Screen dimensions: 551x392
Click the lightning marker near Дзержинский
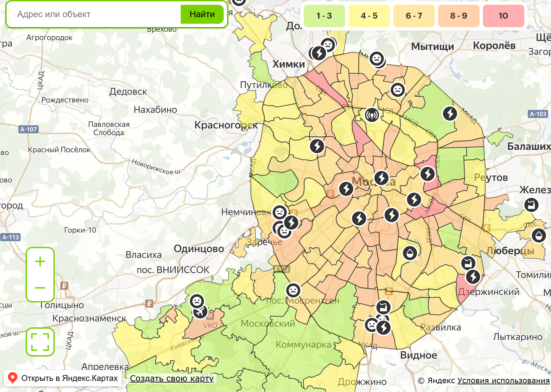pos(473,277)
